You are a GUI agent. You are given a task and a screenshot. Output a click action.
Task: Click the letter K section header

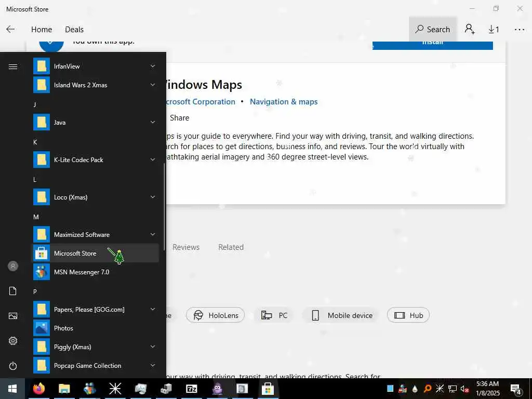35,142
